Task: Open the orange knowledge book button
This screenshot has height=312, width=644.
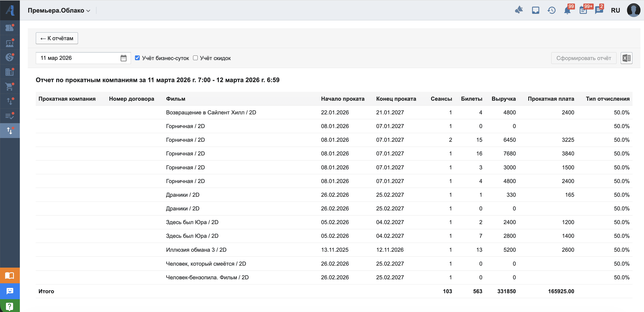Action: pos(9,276)
